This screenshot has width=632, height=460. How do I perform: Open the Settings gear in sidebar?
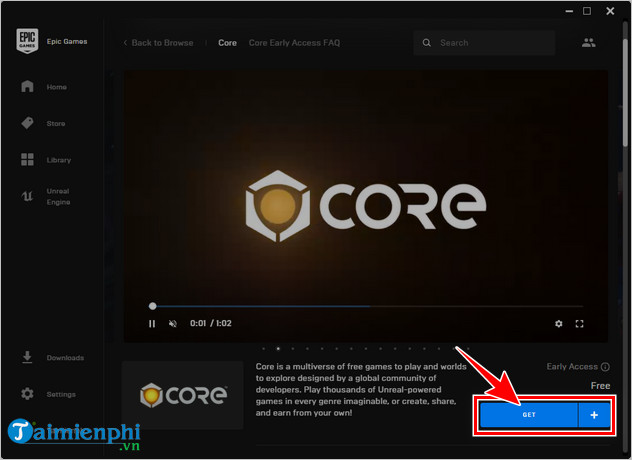(x=27, y=394)
